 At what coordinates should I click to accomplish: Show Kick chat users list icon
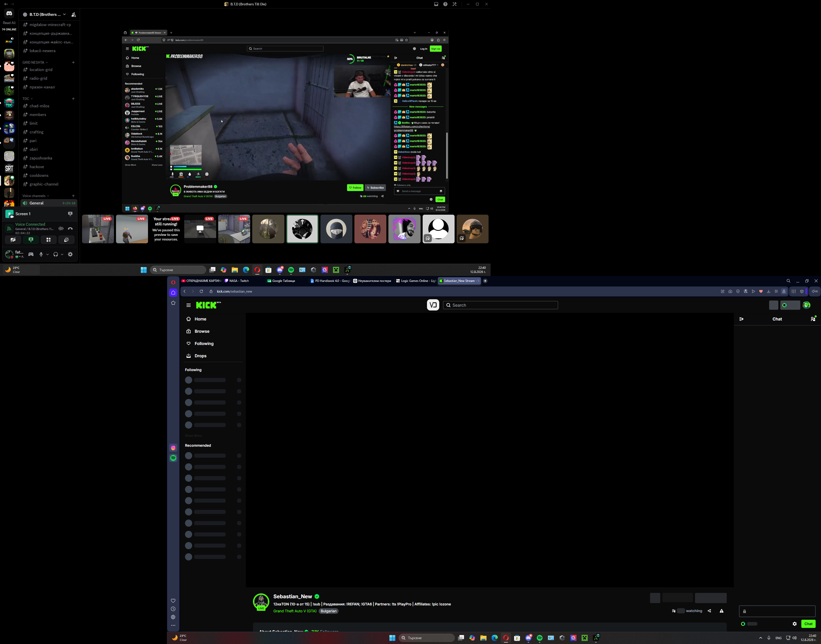813,319
